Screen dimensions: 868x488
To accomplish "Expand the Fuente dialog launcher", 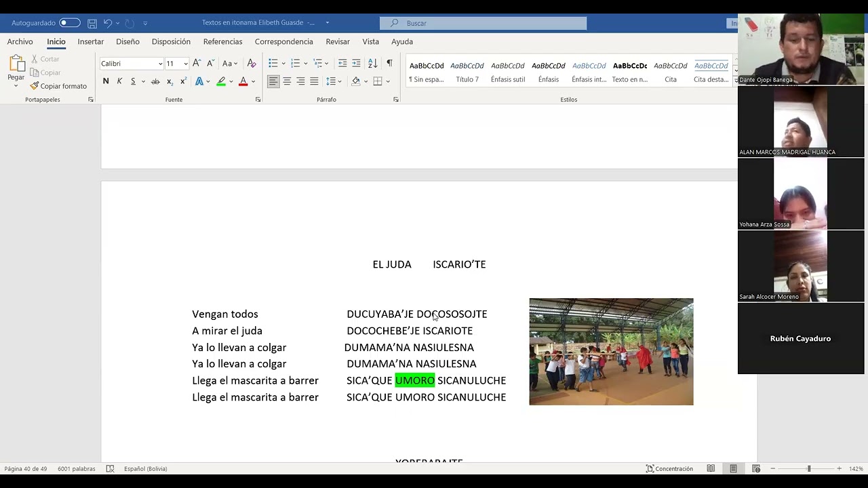I will pos(258,100).
